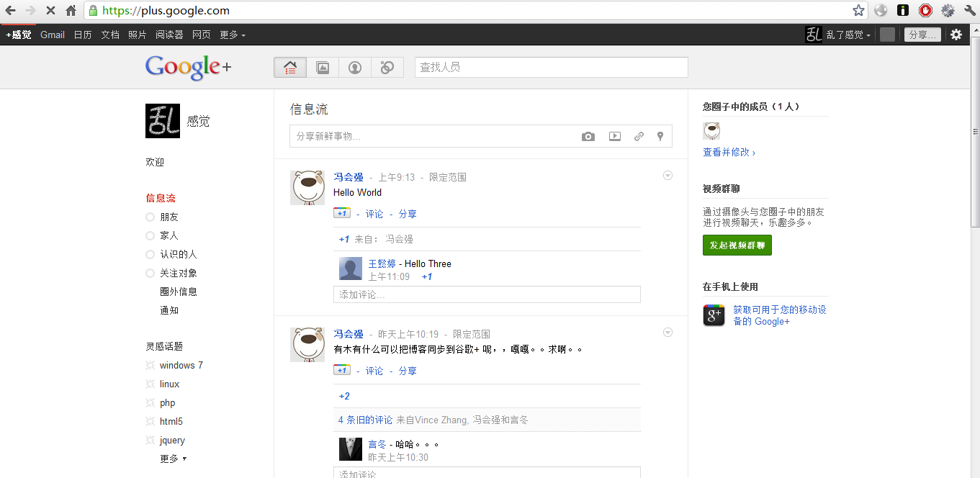980x478 pixels.
Task: Attach a link using the link icon
Action: 639,136
